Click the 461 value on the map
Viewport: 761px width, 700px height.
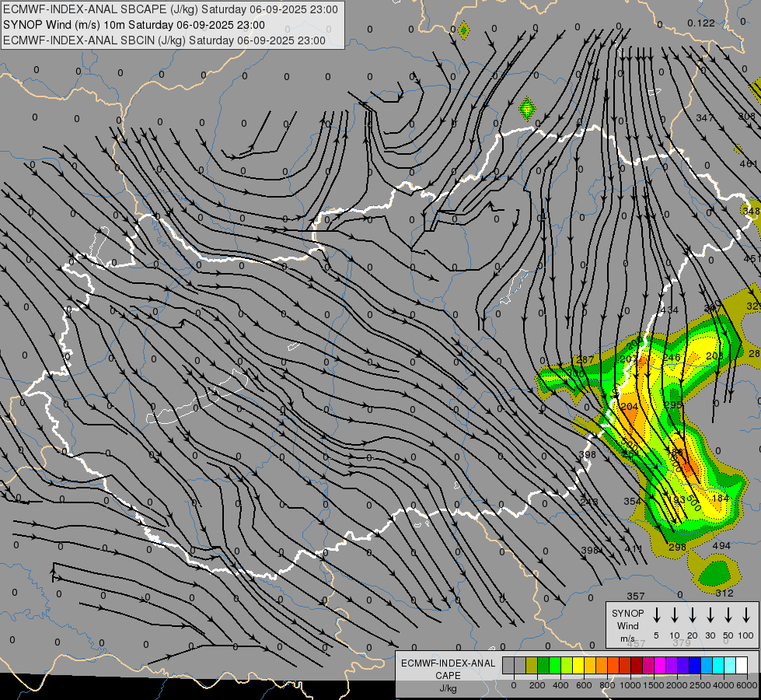[748, 164]
